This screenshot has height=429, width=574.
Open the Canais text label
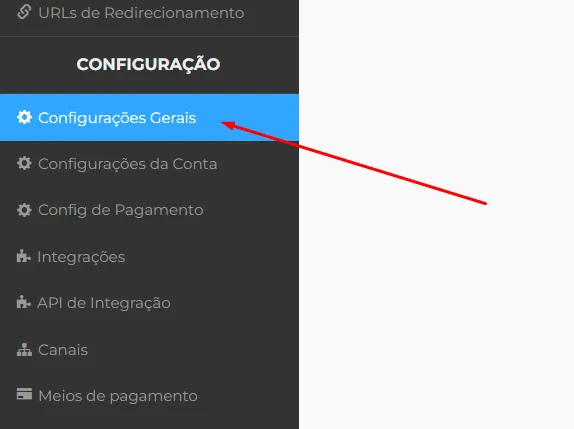pos(63,350)
